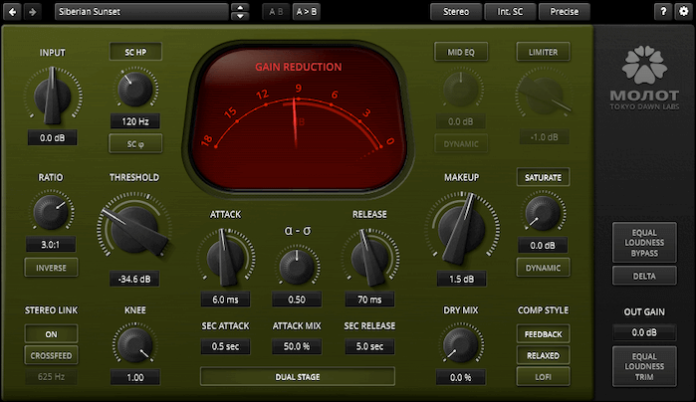Viewport: 696px width, 402px height.
Task: Toggle the DUAL STAGE button
Action: pyautogui.click(x=297, y=377)
